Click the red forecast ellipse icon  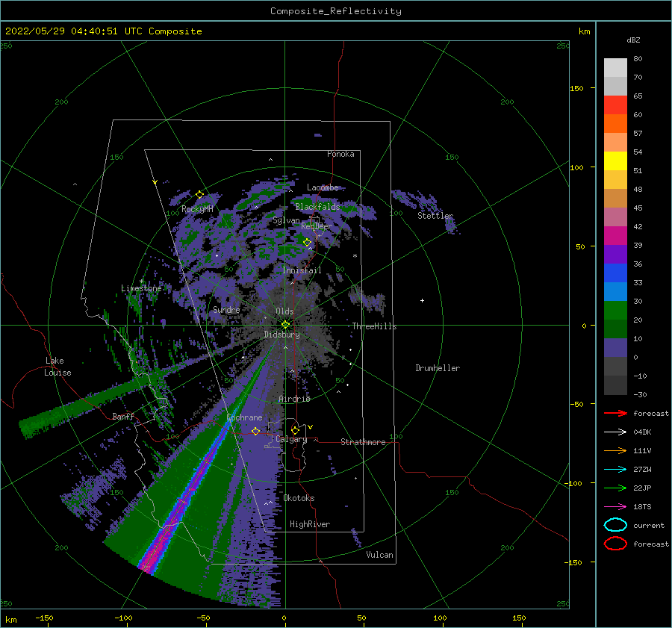615,544
